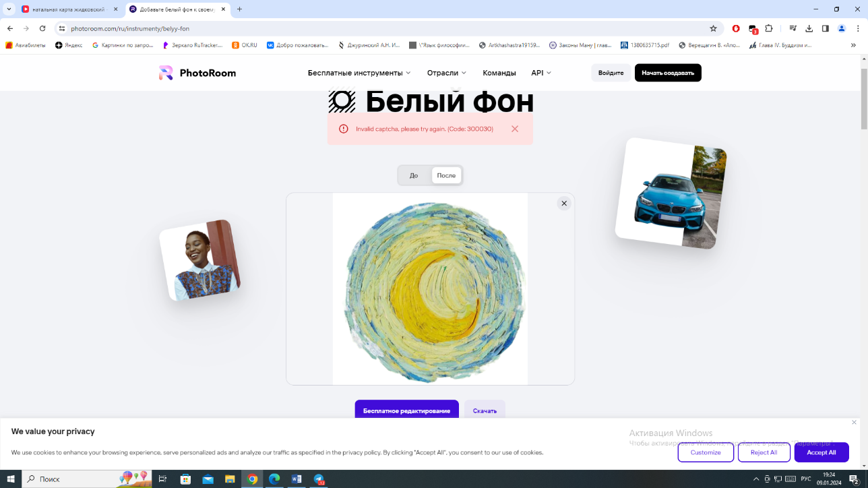Screen dimensions: 868x488
Task: Click the smiling woman sample photo
Action: 199,260
